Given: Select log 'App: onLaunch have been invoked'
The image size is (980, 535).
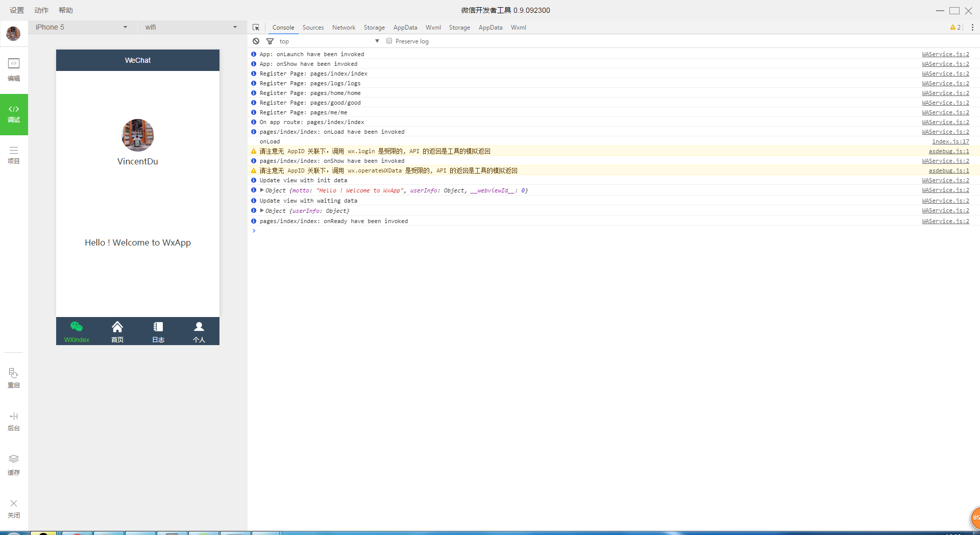Looking at the screenshot, I should (x=312, y=54).
